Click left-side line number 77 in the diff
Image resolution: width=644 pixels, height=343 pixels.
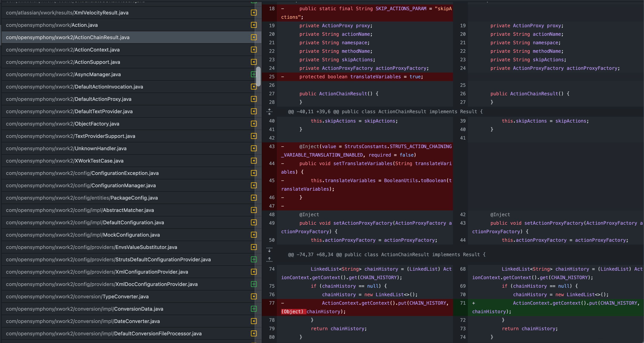point(272,303)
